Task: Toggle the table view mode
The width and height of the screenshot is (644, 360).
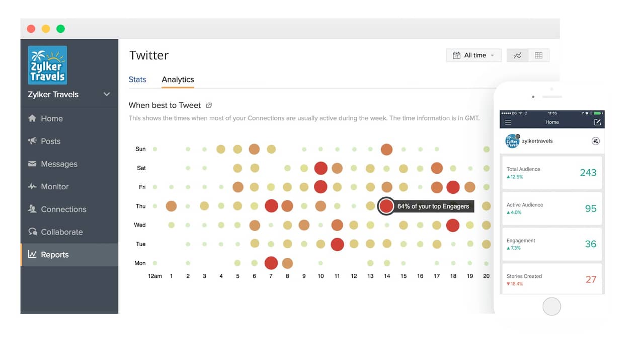Action: (x=538, y=55)
